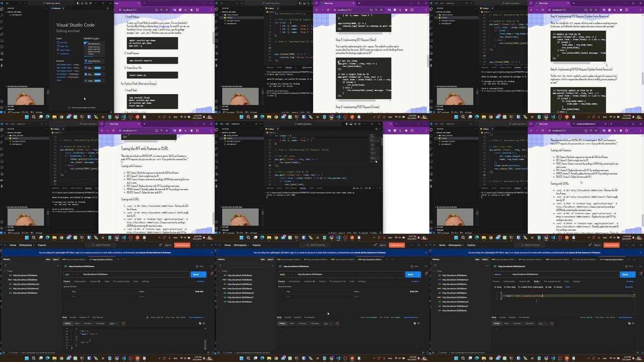Click Save icon in POST-method Postman window
The height and width of the screenshot is (362, 644).
[415, 266]
